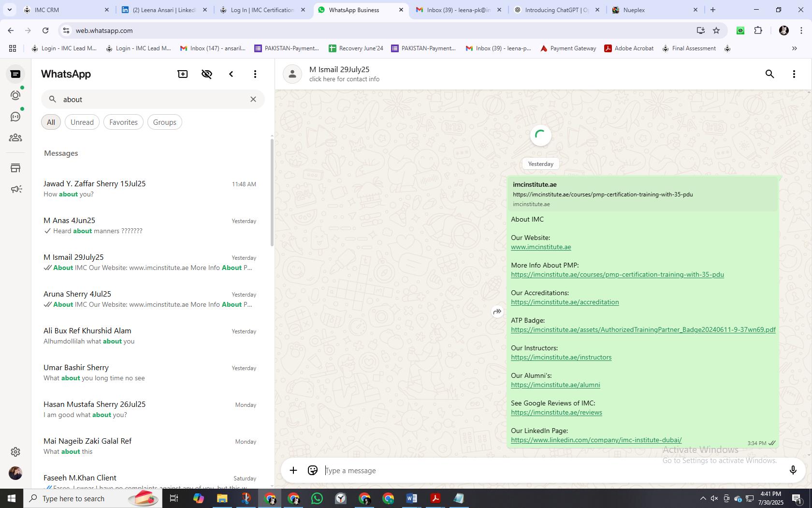The height and width of the screenshot is (508, 812).
Task: Open the imcinstitute.ae link preview card
Action: 643,194
